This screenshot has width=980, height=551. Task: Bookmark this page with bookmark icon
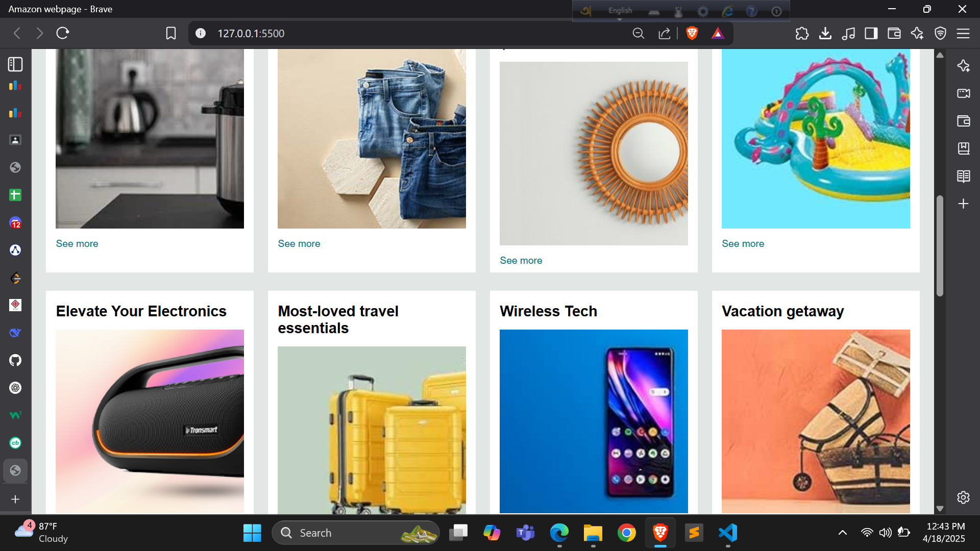pyautogui.click(x=171, y=34)
